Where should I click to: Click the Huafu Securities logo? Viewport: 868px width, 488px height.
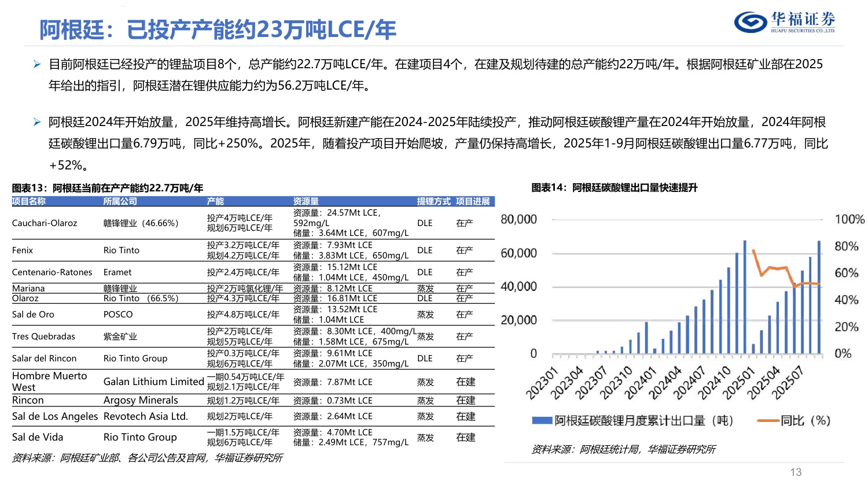[x=785, y=22]
